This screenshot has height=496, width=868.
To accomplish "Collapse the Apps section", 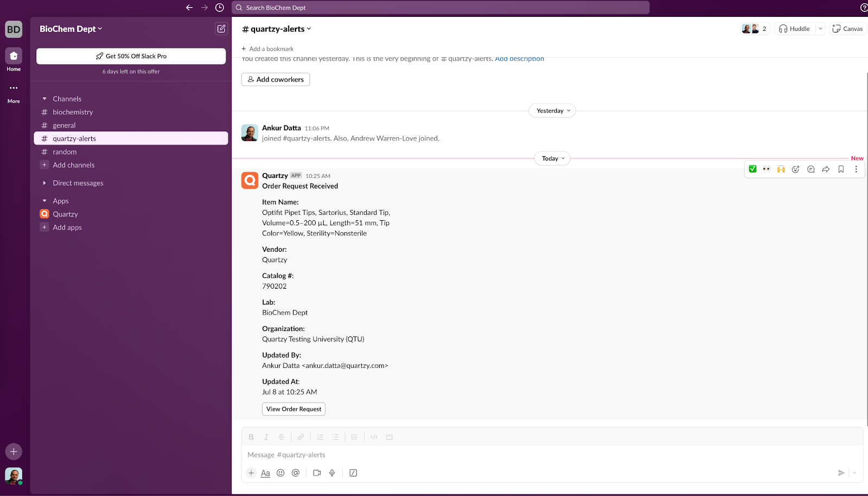I will 44,201.
